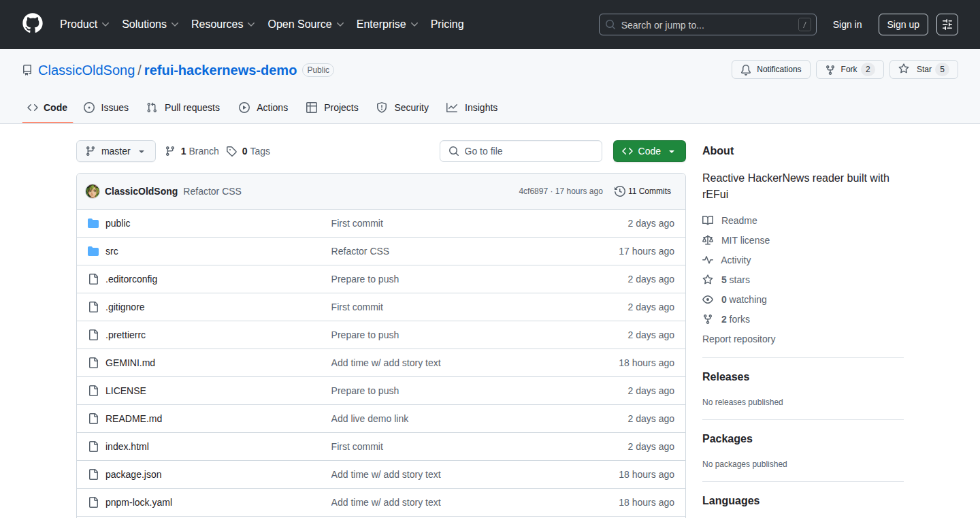
Task: Open the ClassicOldSong owner link
Action: 86,70
